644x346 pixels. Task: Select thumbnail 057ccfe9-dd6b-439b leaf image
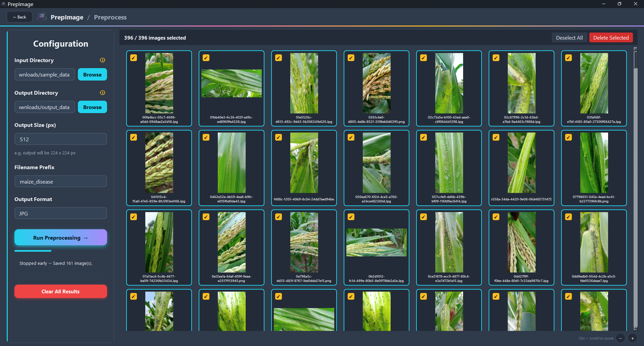(449, 163)
